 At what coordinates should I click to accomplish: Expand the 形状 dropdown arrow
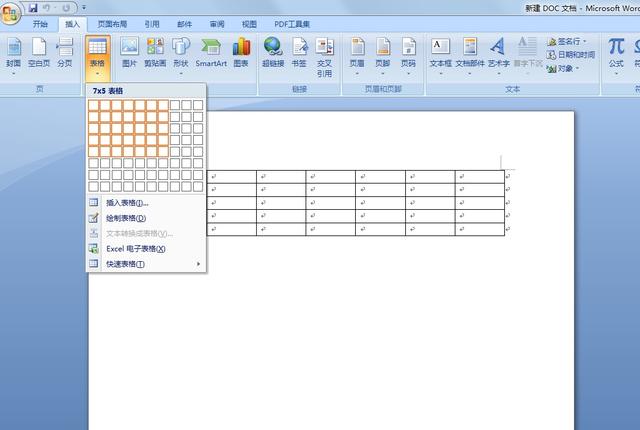point(181,74)
